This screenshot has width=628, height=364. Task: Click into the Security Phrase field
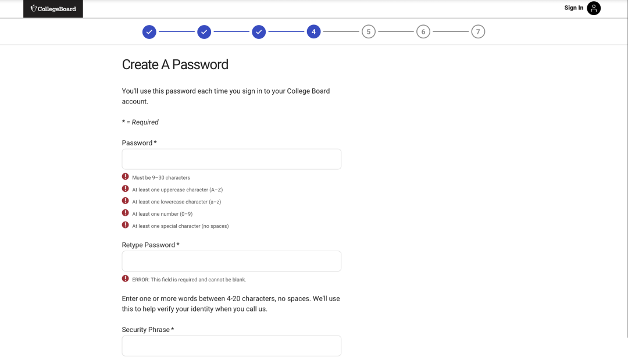coord(231,345)
